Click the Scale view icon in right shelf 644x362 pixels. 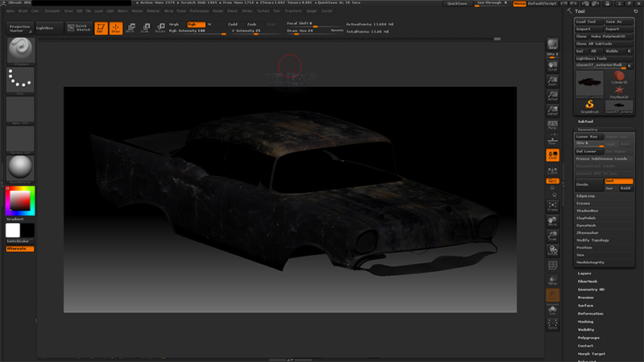coord(552,236)
